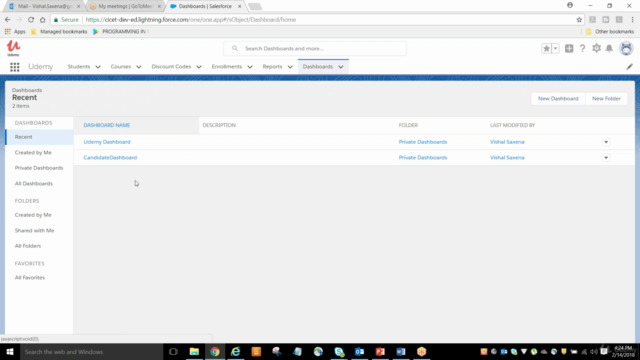
Task: Open row actions dropdown for CandidateDashboard
Action: pos(606,158)
